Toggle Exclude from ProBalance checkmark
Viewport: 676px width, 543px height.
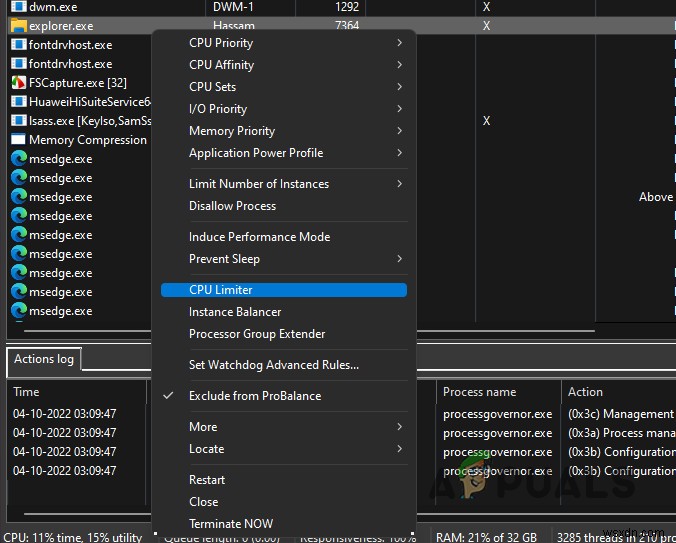pyautogui.click(x=168, y=395)
